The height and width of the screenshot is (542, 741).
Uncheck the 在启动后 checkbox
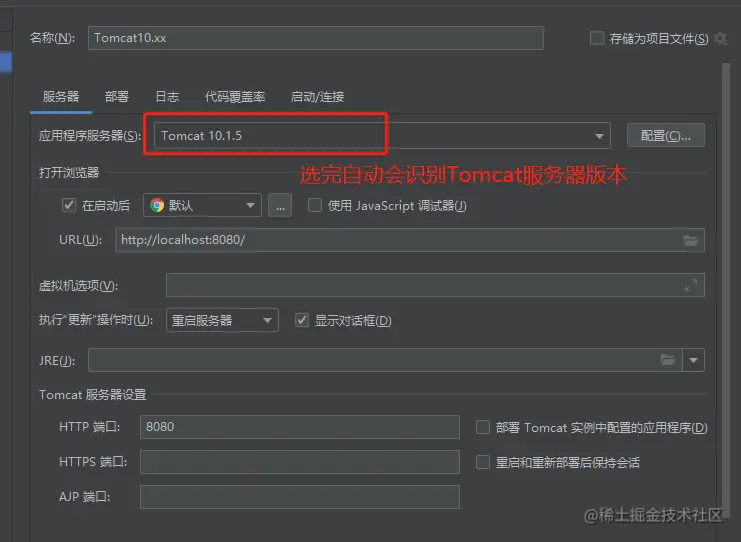pos(69,205)
